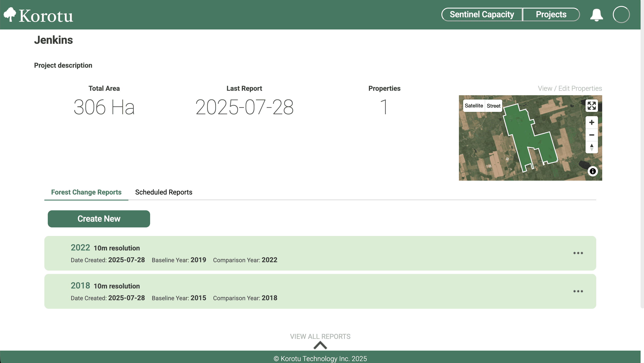
Task: Click the 306 Ha total area value
Action: coord(104,107)
